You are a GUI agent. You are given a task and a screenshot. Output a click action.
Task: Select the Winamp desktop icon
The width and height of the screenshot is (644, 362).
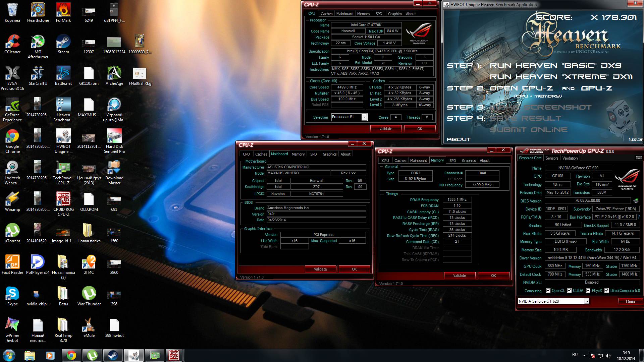click(x=12, y=201)
